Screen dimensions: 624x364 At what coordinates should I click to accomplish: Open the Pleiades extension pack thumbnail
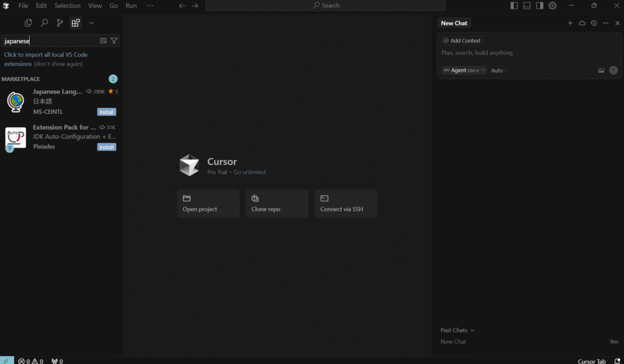(15, 138)
